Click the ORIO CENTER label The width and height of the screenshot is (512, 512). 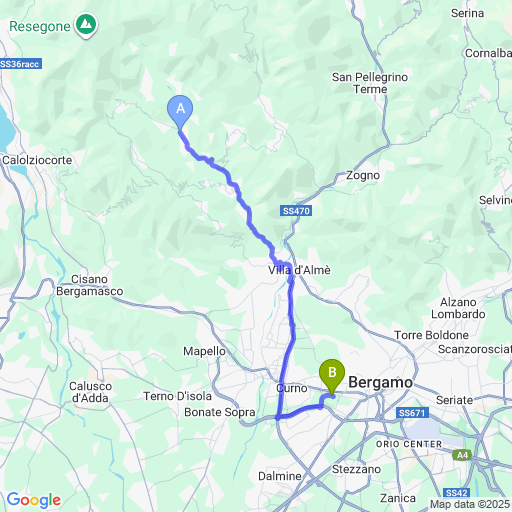(409, 444)
